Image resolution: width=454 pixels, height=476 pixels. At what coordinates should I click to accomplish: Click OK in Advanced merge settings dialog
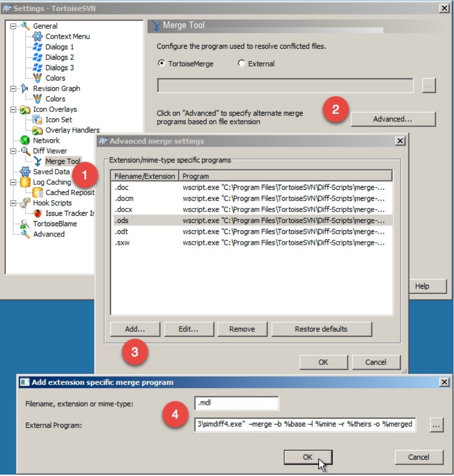point(323,362)
